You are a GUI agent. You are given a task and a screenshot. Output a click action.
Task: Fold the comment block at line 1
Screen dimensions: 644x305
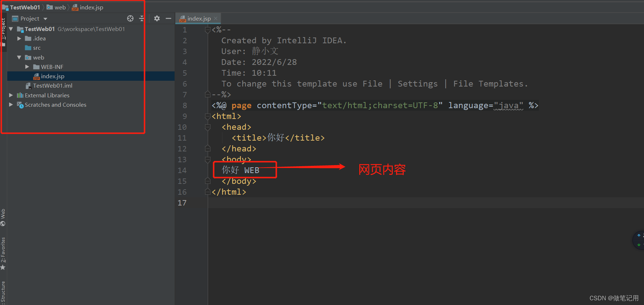tap(208, 30)
